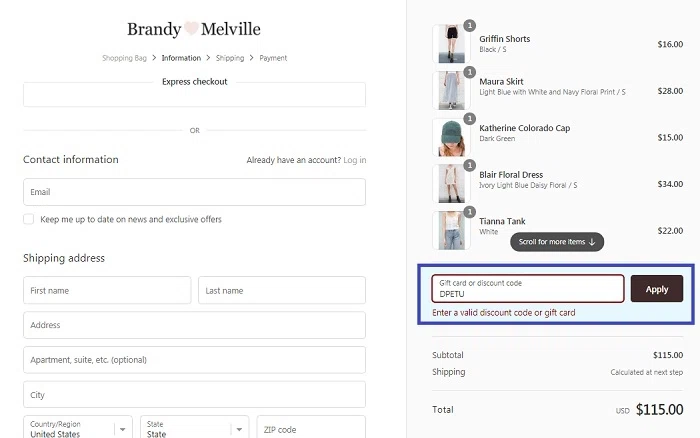The height and width of the screenshot is (438, 700).
Task: Click Scroll for more items button
Action: tap(557, 242)
